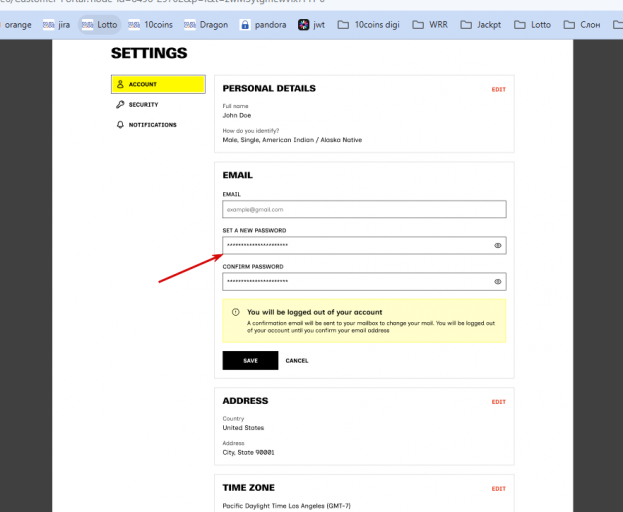Switch to the Security settings tab
The height and width of the screenshot is (512, 623).
(137, 104)
